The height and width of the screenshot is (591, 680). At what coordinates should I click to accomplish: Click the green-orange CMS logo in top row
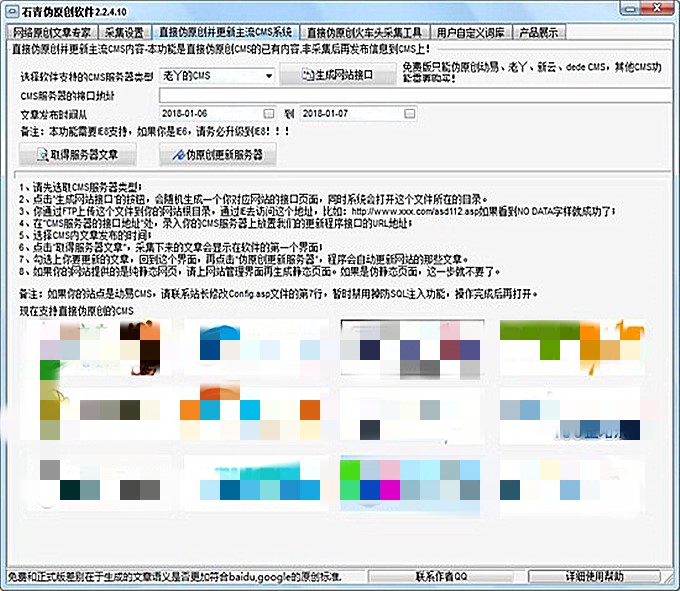click(x=572, y=348)
